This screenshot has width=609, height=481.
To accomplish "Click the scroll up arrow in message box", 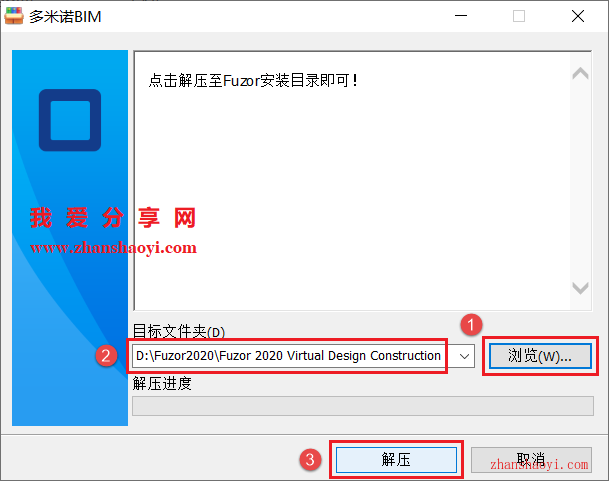I will point(580,73).
